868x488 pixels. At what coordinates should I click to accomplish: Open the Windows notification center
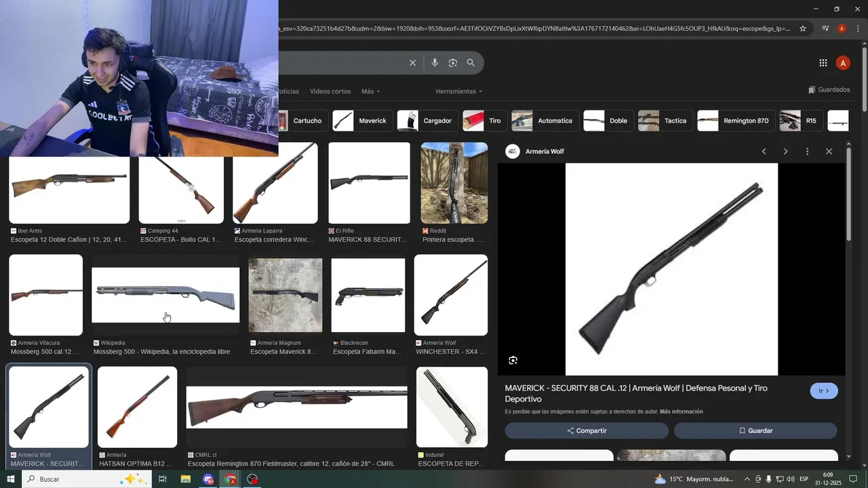[x=853, y=479]
